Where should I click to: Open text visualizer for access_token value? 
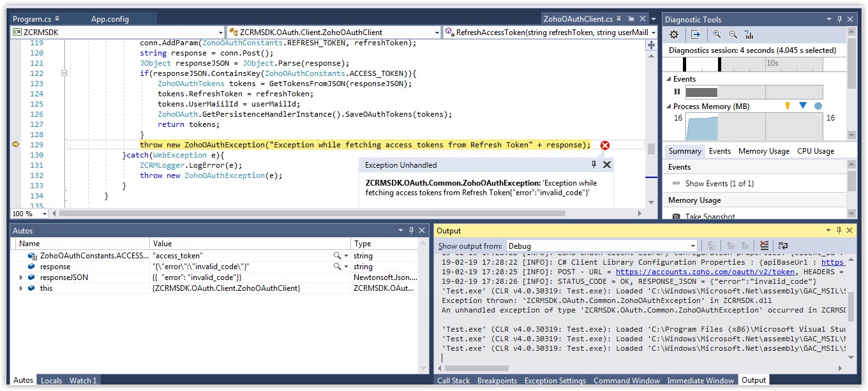coord(337,256)
